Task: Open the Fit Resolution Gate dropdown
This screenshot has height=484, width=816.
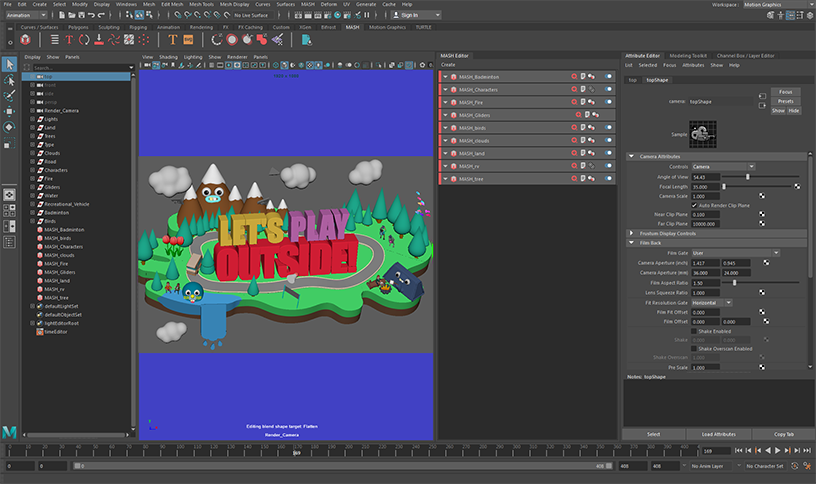Action: tap(713, 302)
